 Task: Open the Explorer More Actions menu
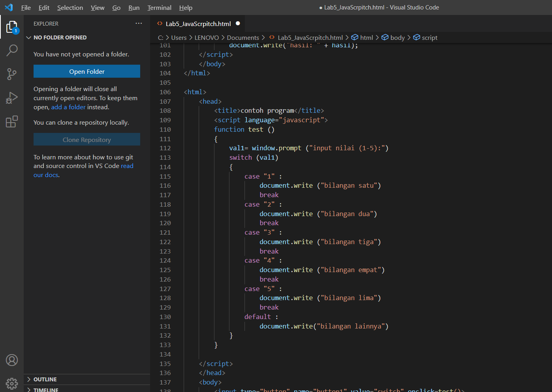point(139,24)
